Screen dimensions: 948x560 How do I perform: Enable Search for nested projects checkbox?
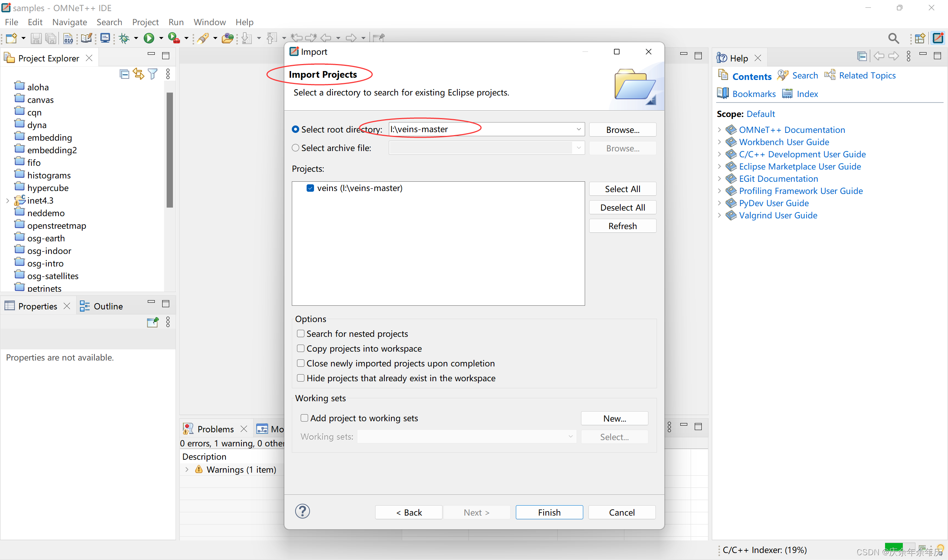(x=301, y=333)
